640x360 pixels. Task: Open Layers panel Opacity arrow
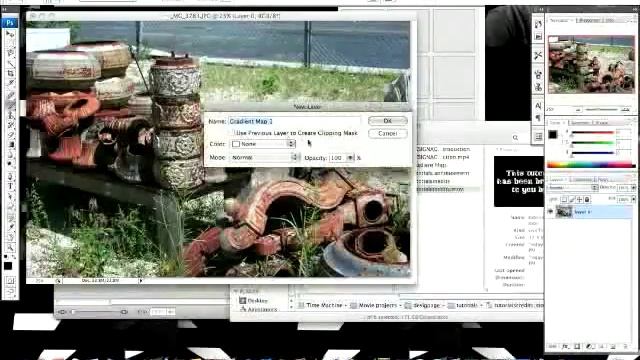click(633, 188)
